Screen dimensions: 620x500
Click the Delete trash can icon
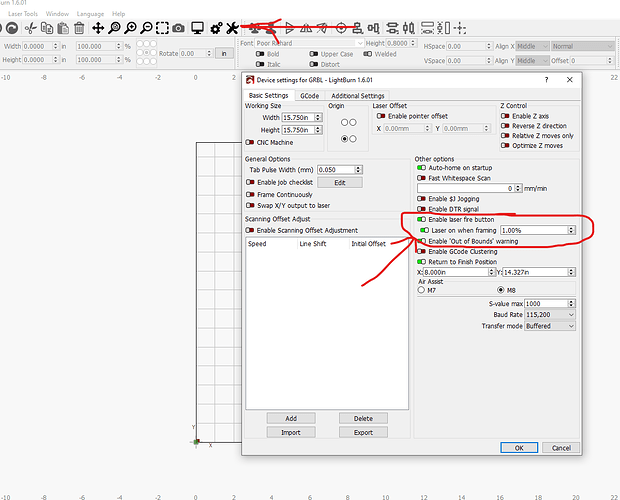pos(79,28)
